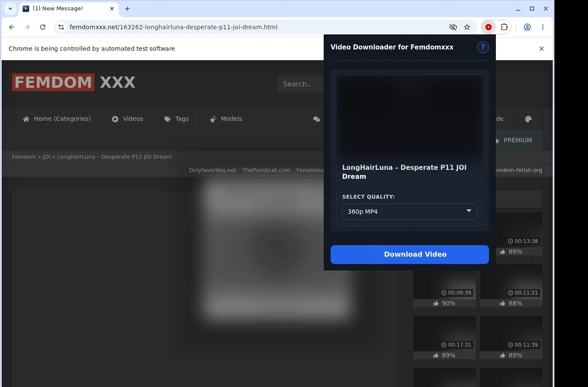Open the extension help question mark icon
Viewport: 588px width, 387px height.
click(483, 47)
